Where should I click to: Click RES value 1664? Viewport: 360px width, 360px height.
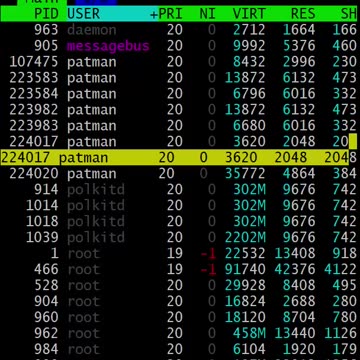(x=299, y=30)
